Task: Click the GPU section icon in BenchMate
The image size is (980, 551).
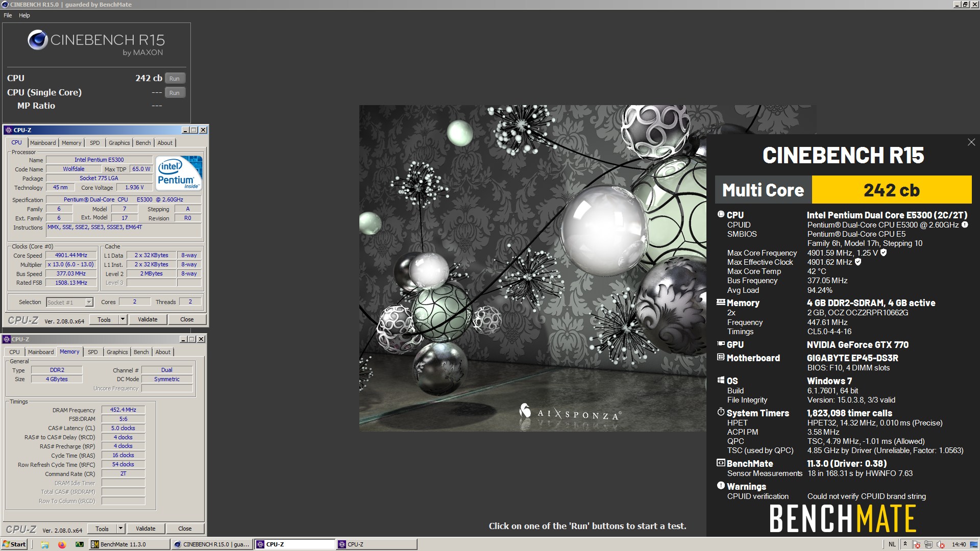Action: [721, 344]
